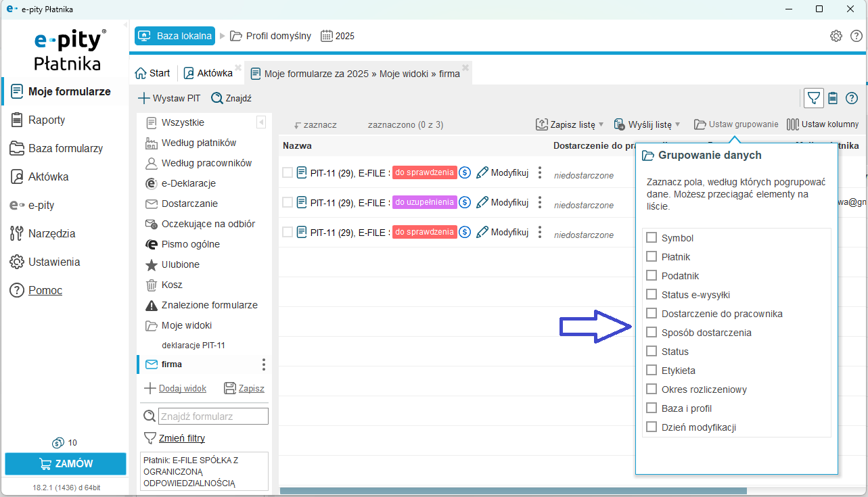
Task: Click the dollar icon on first PIT-11 row
Action: [x=465, y=172]
